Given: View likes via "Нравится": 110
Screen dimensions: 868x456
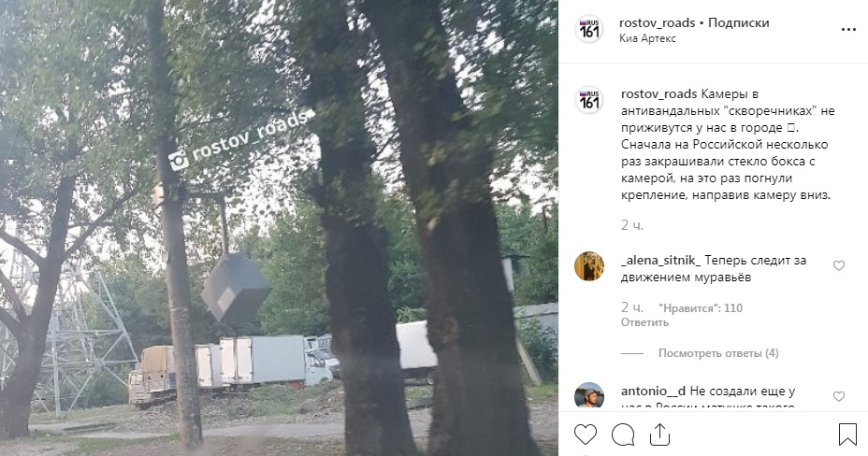Looking at the screenshot, I should pos(701,308).
